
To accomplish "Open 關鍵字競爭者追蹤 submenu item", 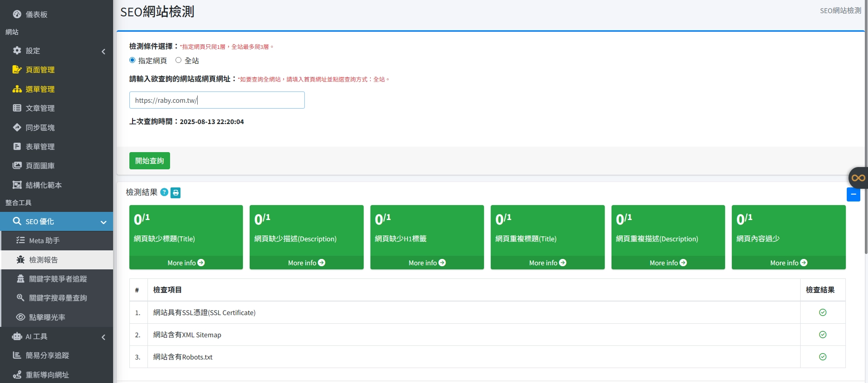I will click(x=57, y=279).
